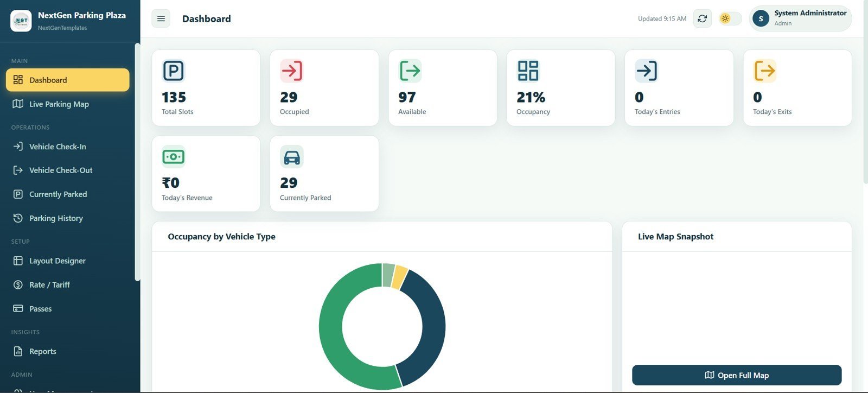Open the Currently Parked list

[68, 194]
